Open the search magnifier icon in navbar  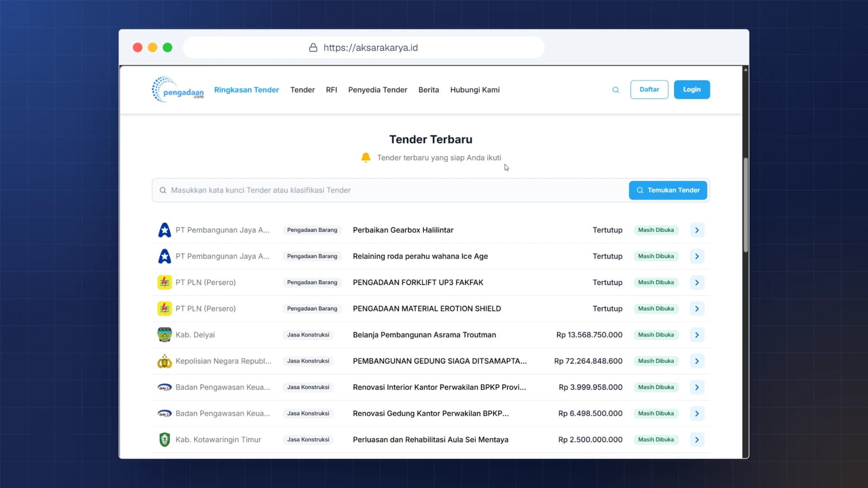point(615,90)
